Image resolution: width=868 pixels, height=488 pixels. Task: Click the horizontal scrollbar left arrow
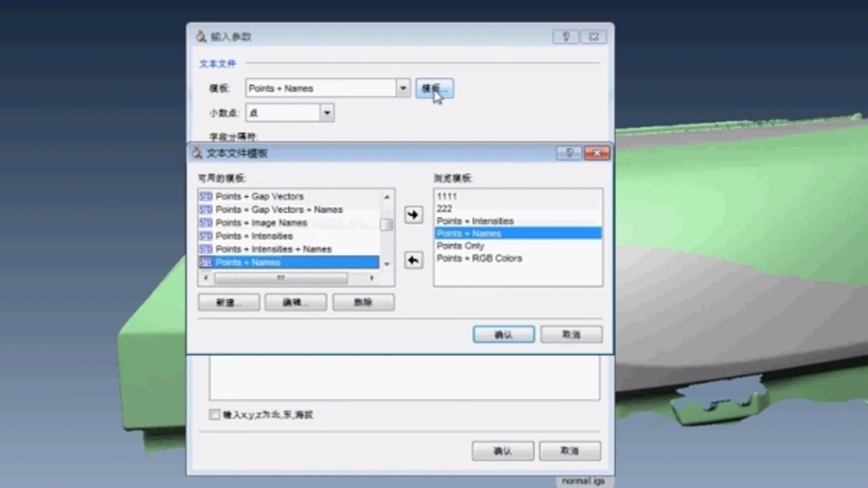pyautogui.click(x=204, y=278)
